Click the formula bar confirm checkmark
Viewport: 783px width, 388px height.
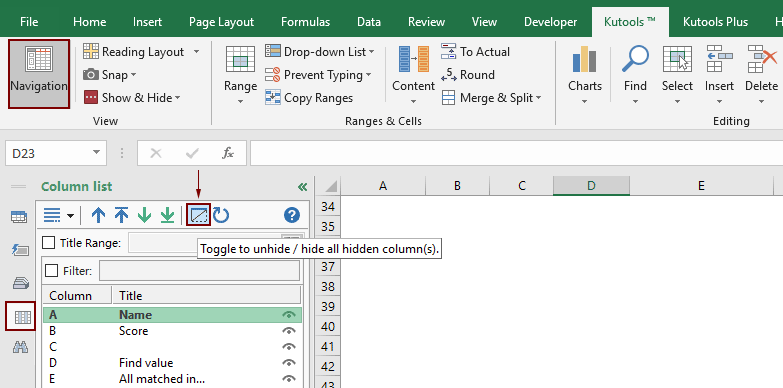click(x=192, y=153)
